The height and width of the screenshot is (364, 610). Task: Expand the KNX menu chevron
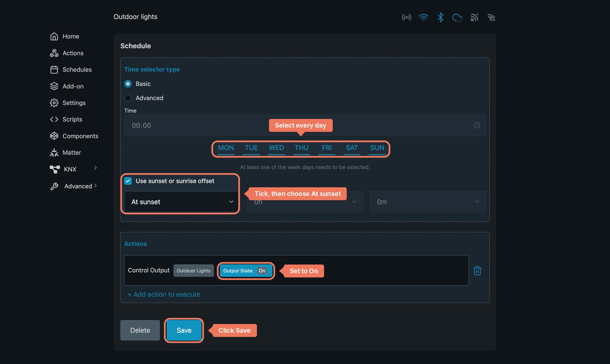tap(95, 168)
